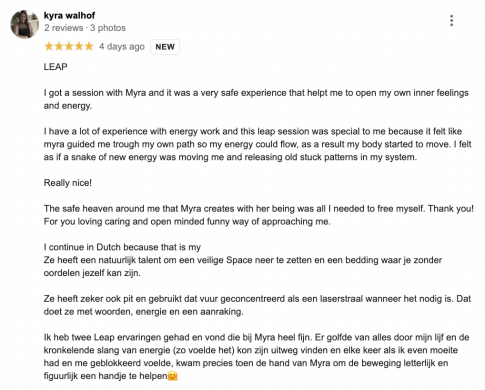Click kyra walhof's profile picture

[24, 24]
